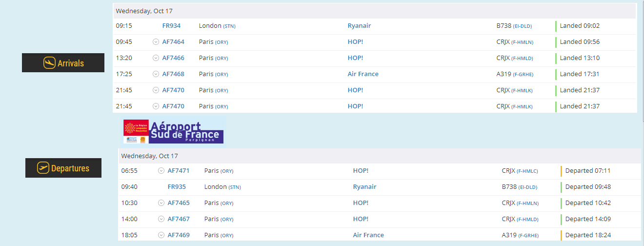
Task: Open HOP! airline link in AF7471 row
Action: pyautogui.click(x=361, y=171)
